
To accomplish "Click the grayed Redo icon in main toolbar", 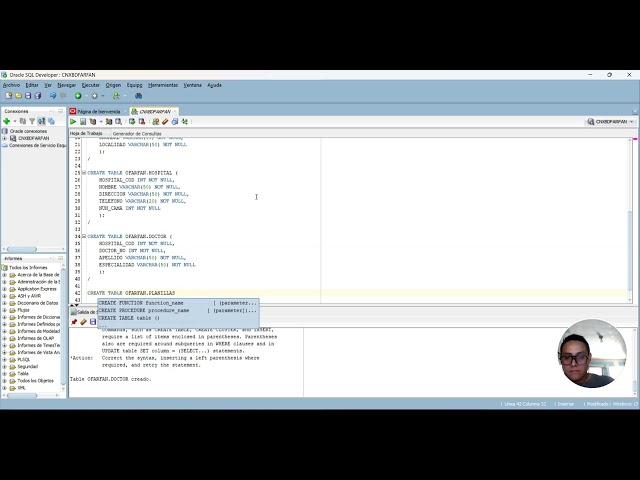I will coord(63,96).
